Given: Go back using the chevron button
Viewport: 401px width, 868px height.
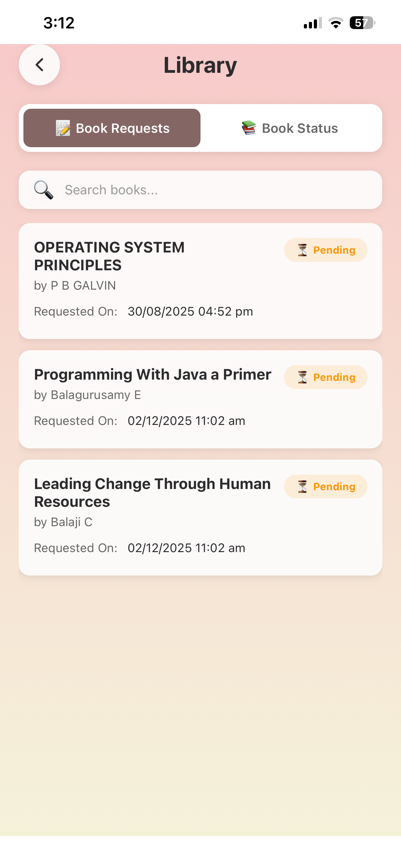Looking at the screenshot, I should [39, 65].
